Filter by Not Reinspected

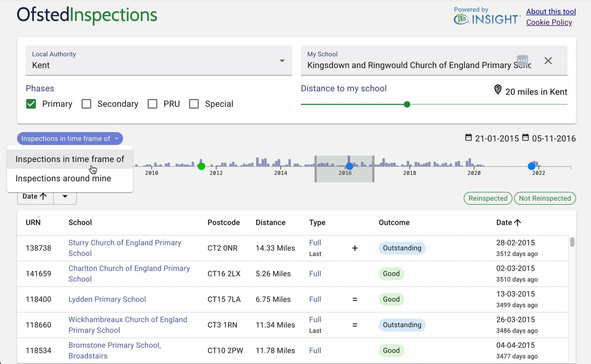pos(545,198)
